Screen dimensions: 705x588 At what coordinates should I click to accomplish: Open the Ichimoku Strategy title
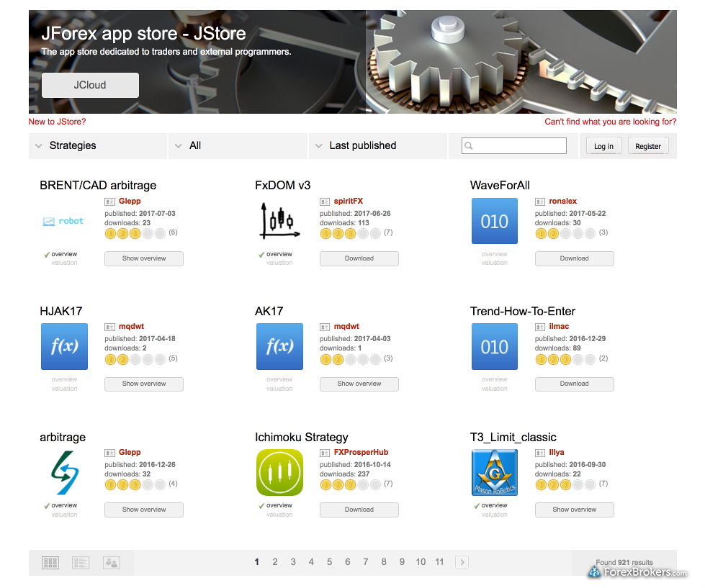click(x=302, y=438)
